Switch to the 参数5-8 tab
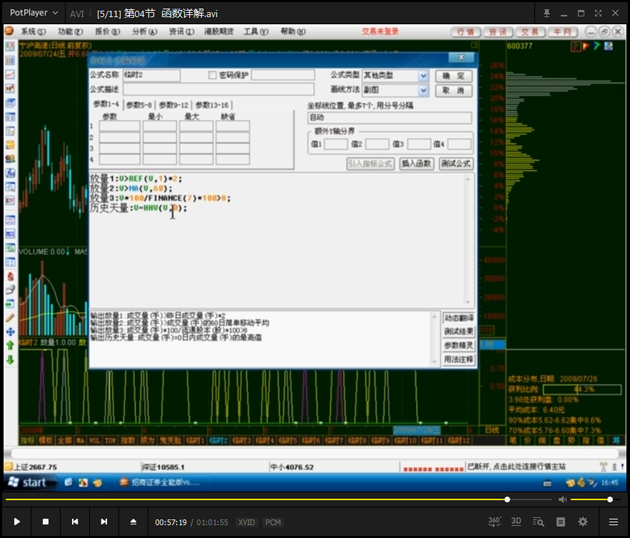Screen dimensions: 630x538 (x=139, y=105)
